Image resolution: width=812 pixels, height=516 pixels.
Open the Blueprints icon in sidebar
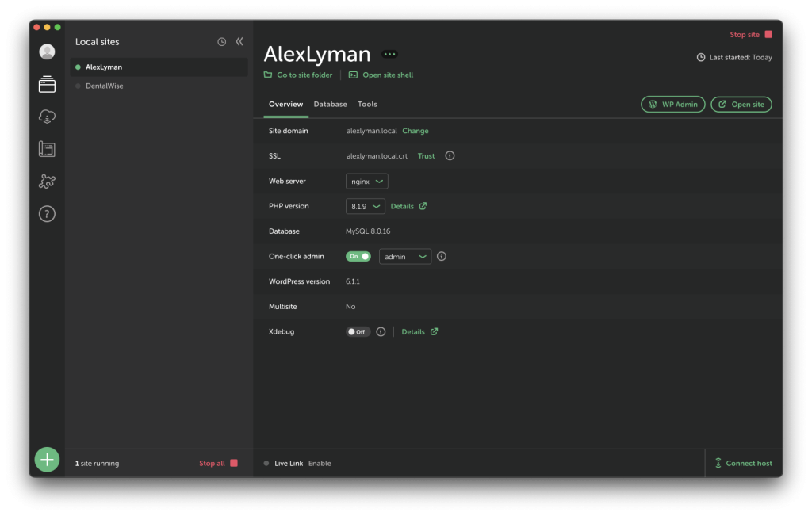pyautogui.click(x=47, y=149)
